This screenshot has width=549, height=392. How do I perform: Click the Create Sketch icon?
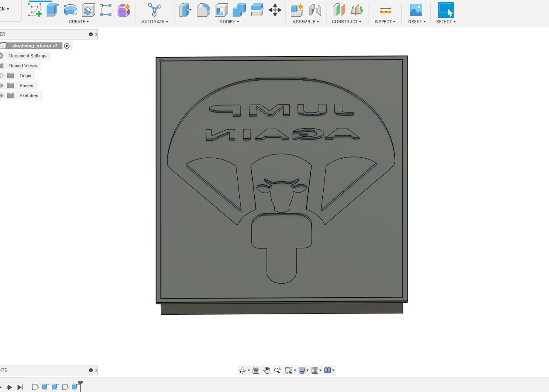coord(35,10)
